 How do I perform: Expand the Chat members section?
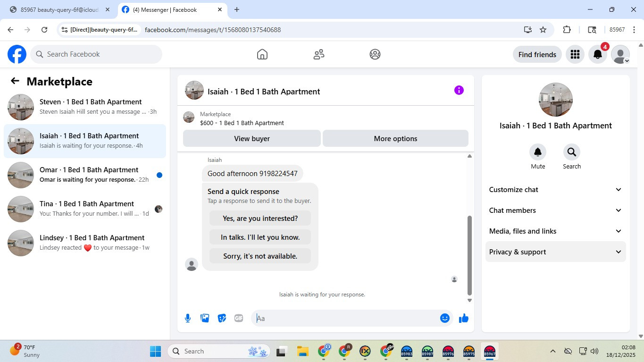pos(556,210)
